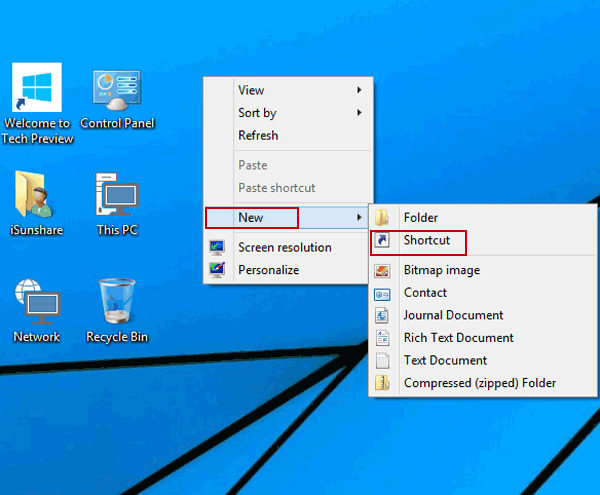Screen dimensions: 600x495
Task: Select Compressed (zipped) Folder option
Action: (x=479, y=383)
